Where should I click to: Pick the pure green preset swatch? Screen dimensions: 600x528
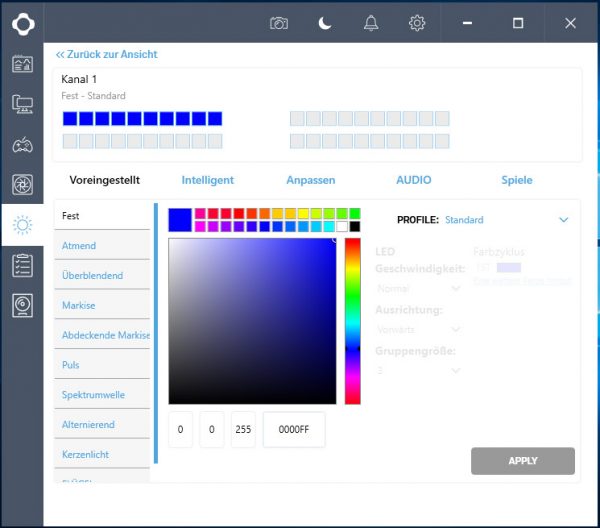point(355,213)
